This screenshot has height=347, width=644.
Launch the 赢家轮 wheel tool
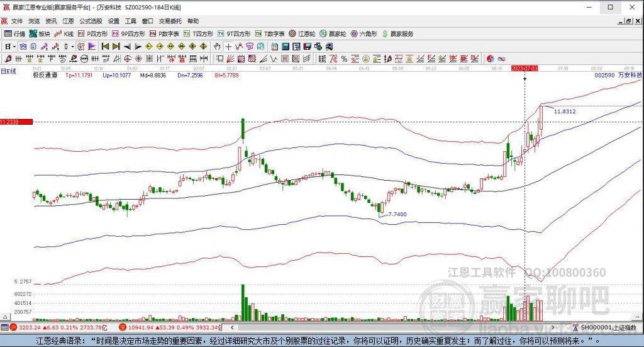(x=333, y=34)
